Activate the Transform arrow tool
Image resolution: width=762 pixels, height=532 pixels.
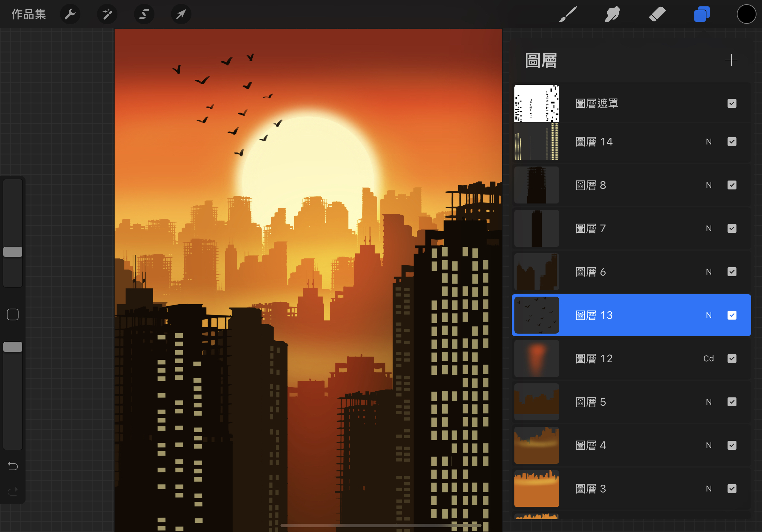point(181,14)
